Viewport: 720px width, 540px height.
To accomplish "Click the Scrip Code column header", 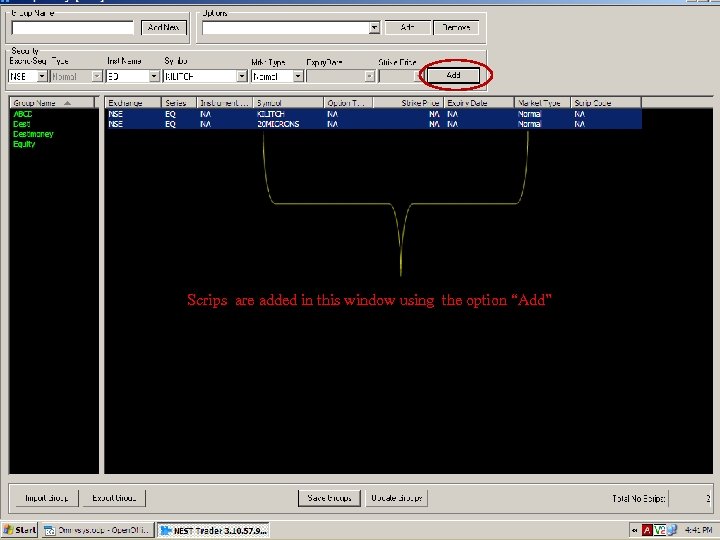I will 606,103.
